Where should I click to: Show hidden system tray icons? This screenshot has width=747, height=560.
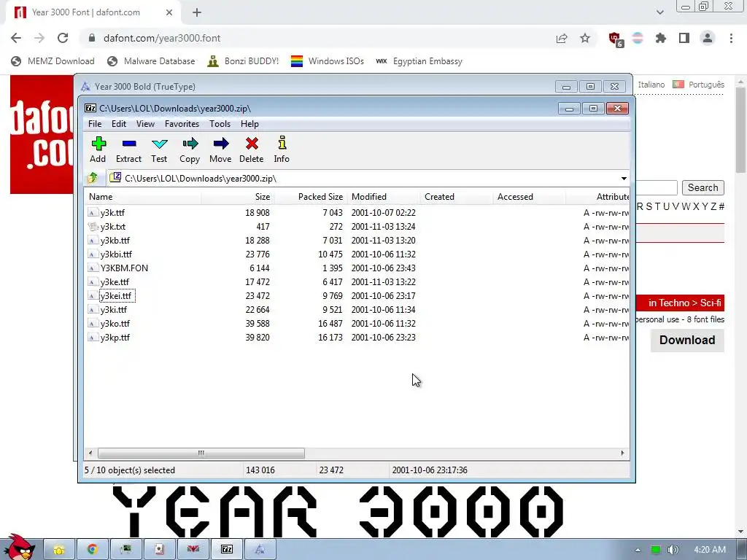tap(638, 550)
